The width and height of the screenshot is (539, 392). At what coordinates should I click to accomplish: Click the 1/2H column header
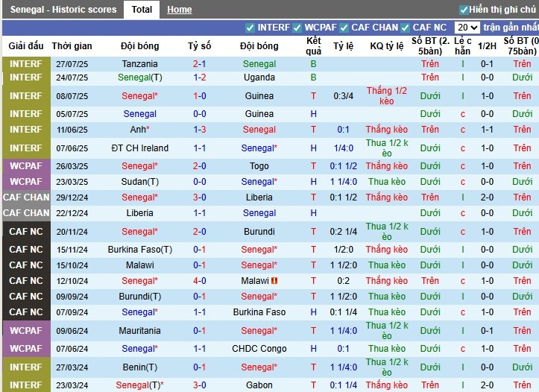tap(487, 46)
